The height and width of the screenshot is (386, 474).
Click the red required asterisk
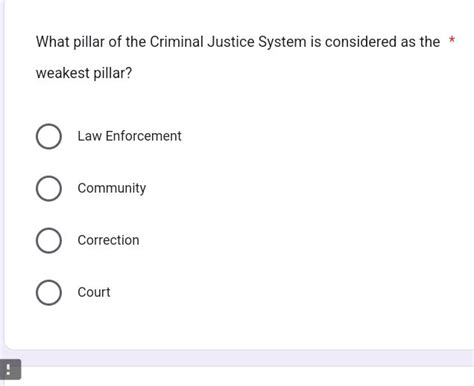click(x=452, y=40)
